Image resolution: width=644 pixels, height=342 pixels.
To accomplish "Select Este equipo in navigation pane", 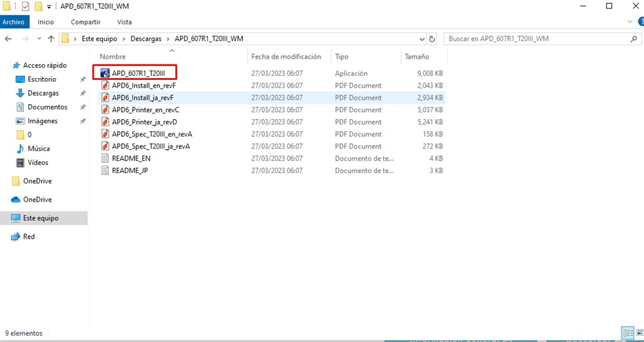I will tap(40, 218).
